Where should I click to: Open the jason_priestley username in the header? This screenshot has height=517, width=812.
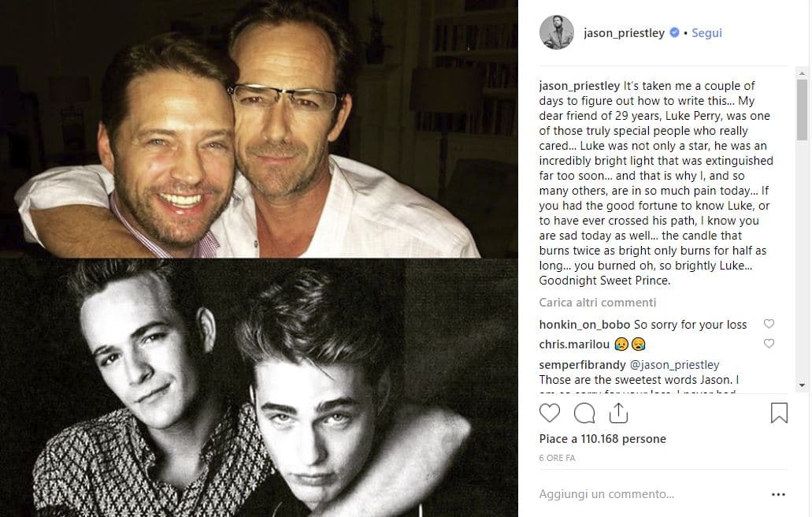(625, 33)
